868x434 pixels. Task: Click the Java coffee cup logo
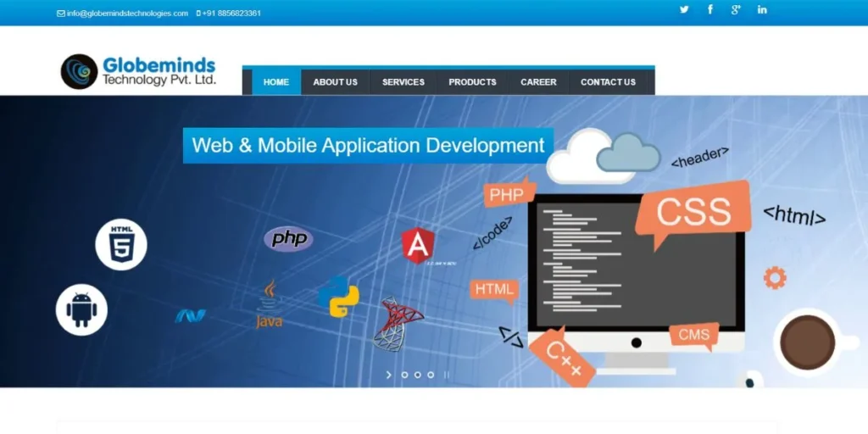[270, 304]
